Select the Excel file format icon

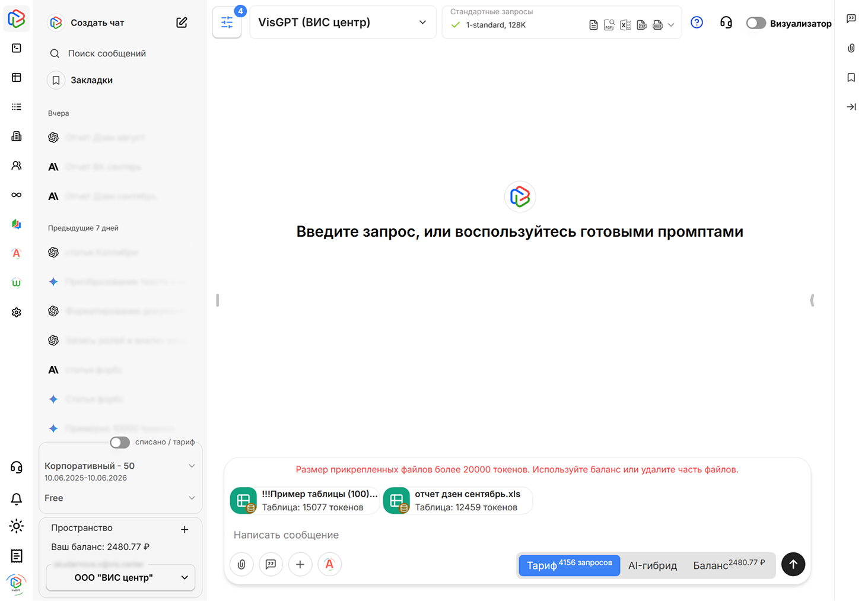[x=625, y=24]
